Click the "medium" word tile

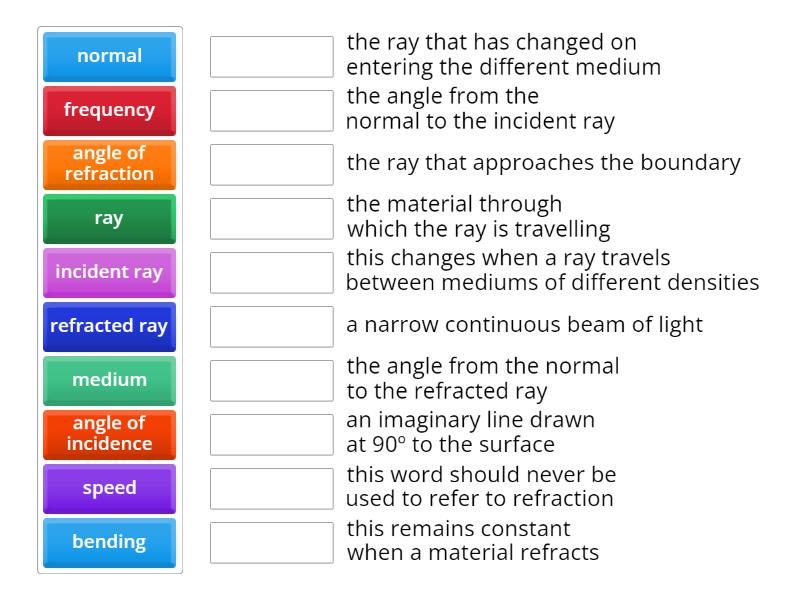click(x=109, y=380)
